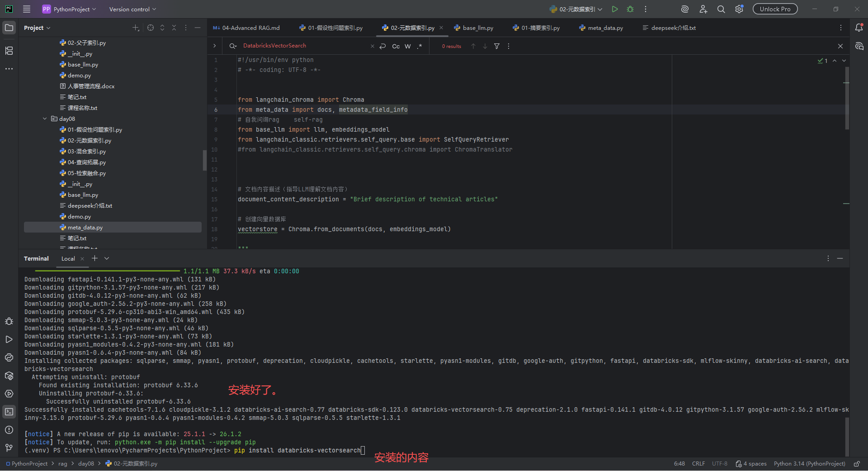This screenshot has width=868, height=471.
Task: Collapse all in Project panel
Action: click(x=174, y=28)
